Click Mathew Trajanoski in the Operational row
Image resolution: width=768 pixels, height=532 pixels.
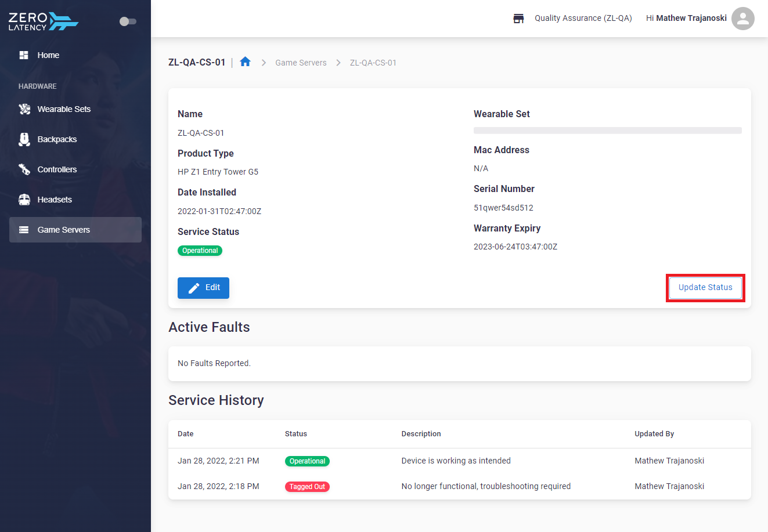669,461
